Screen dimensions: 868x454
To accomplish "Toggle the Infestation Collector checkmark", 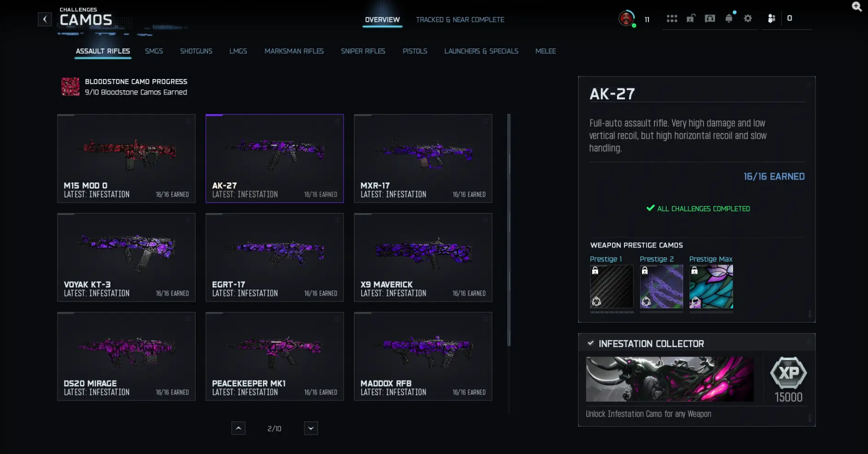I will pos(590,343).
